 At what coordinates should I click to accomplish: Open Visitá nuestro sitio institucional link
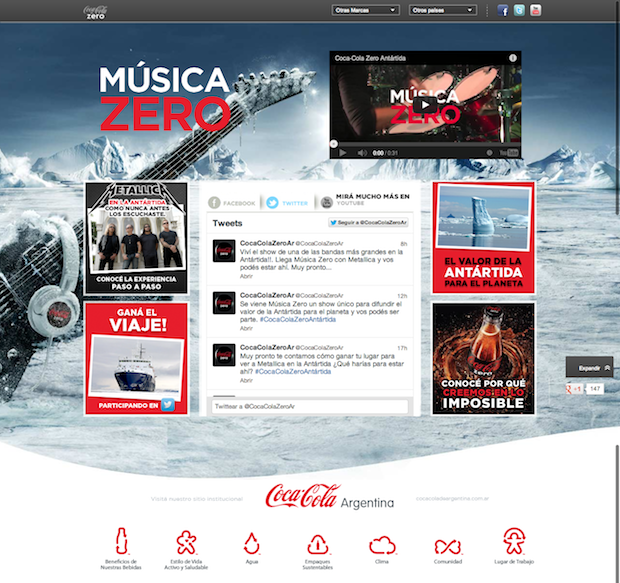[x=197, y=499]
